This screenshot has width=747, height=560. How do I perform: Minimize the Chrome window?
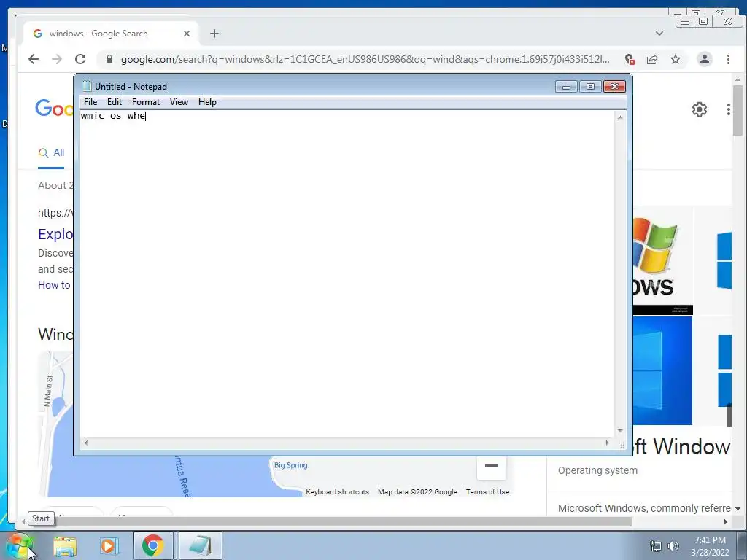click(684, 21)
